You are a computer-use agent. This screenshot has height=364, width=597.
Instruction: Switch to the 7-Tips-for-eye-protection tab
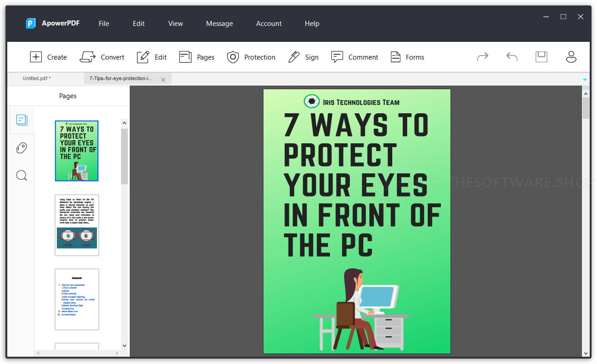tap(121, 79)
